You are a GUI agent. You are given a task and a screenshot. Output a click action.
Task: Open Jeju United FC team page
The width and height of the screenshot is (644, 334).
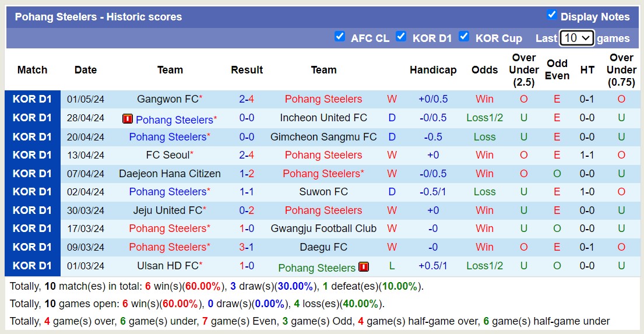(167, 210)
